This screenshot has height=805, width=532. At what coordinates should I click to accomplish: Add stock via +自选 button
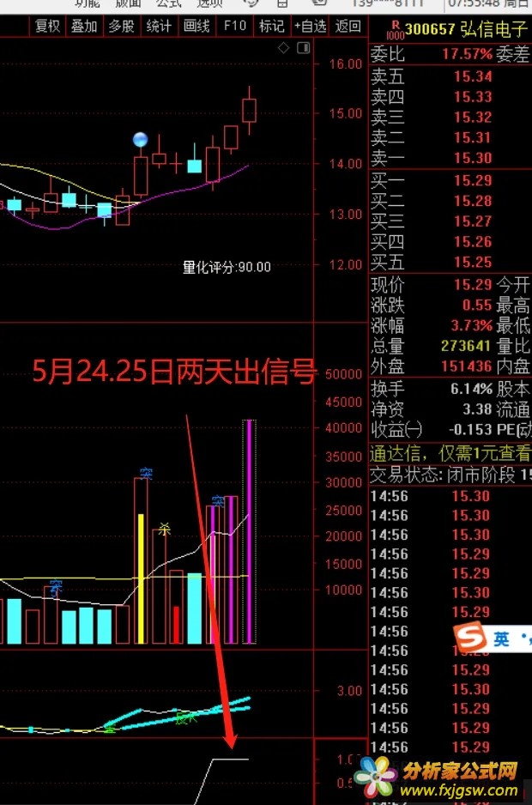pyautogui.click(x=310, y=26)
